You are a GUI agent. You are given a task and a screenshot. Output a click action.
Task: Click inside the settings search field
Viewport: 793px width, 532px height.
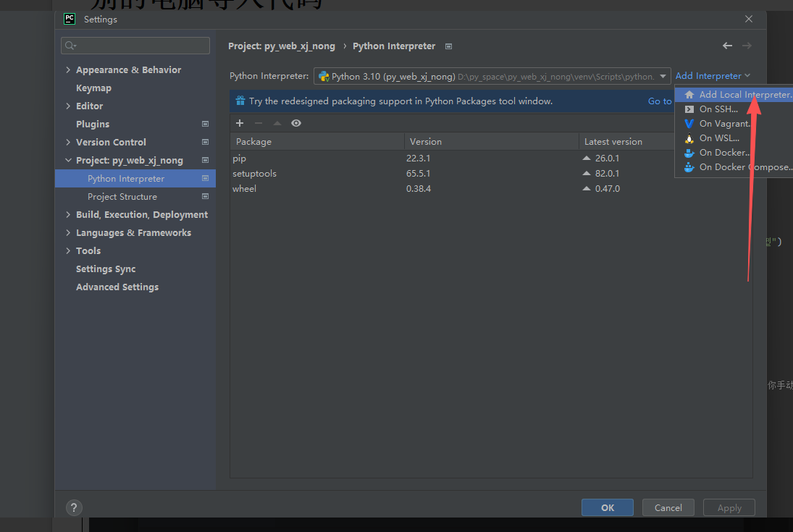click(x=135, y=46)
